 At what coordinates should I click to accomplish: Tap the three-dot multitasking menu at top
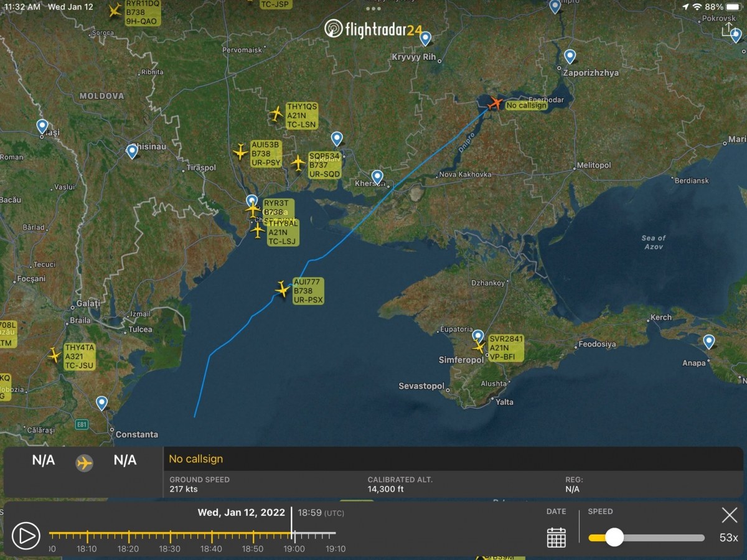pyautogui.click(x=374, y=9)
